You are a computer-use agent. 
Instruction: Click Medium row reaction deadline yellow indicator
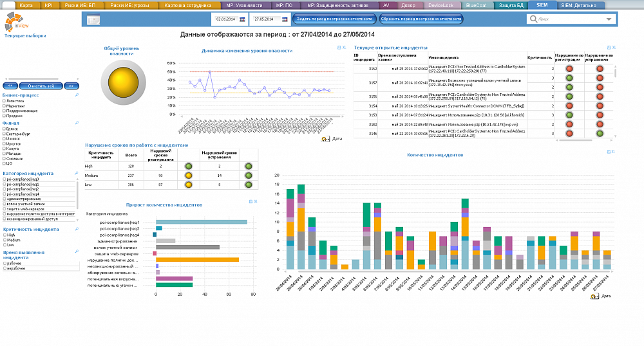[x=189, y=176]
